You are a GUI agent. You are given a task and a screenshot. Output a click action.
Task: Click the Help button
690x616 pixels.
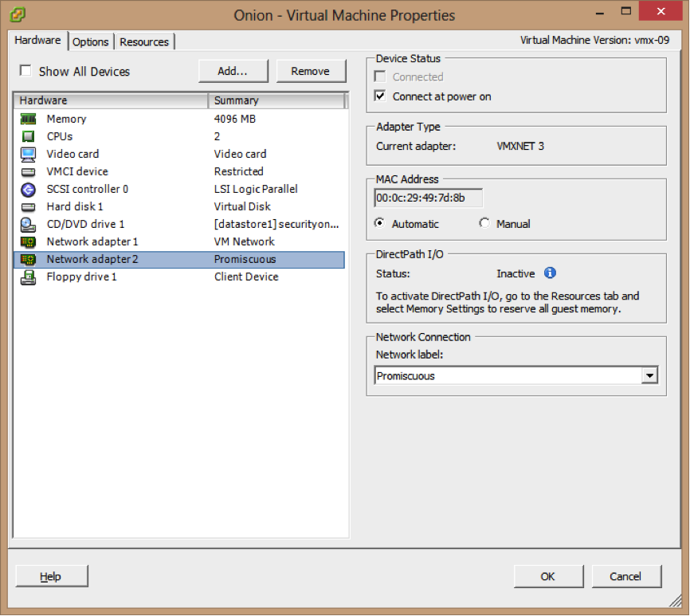click(52, 576)
